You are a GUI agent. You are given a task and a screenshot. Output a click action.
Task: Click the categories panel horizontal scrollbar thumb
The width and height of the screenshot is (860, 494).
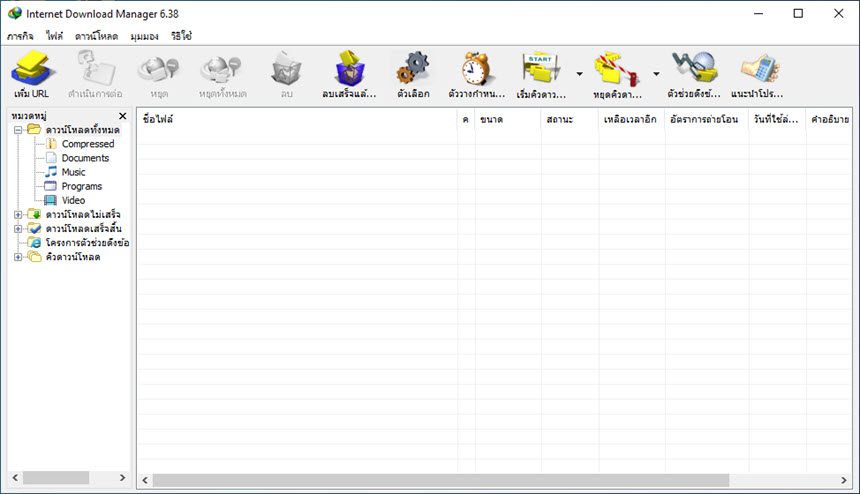pyautogui.click(x=55, y=478)
